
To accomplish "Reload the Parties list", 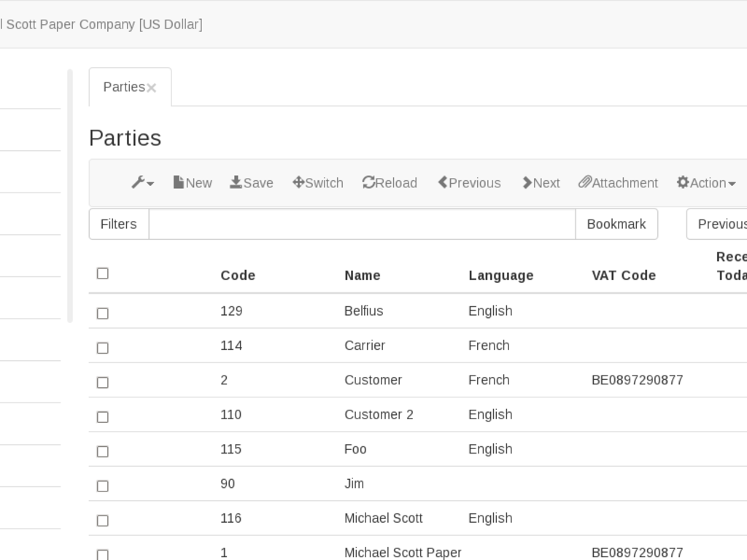I will (x=390, y=183).
